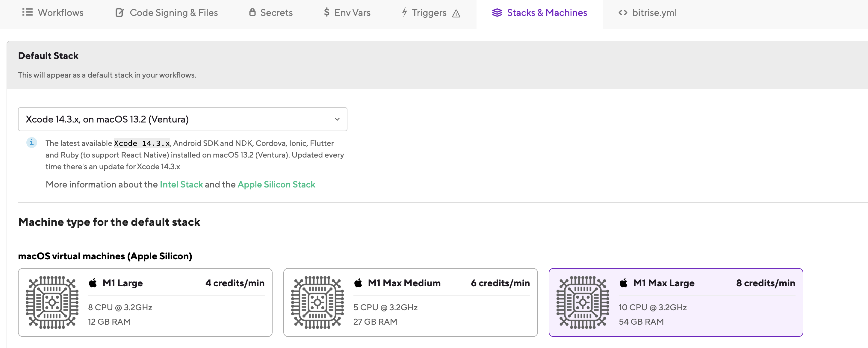The width and height of the screenshot is (868, 348).
Task: Click the M1 Max Medium chip icon
Action: point(317,302)
